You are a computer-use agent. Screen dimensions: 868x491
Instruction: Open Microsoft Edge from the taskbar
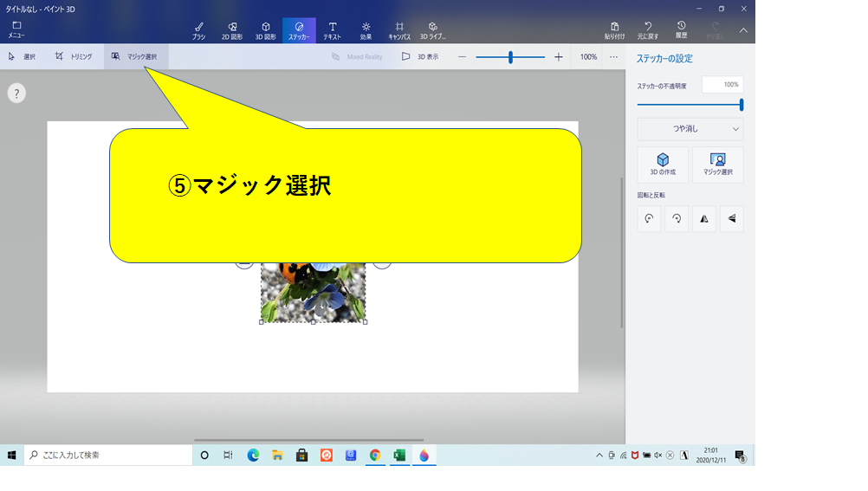(253, 455)
